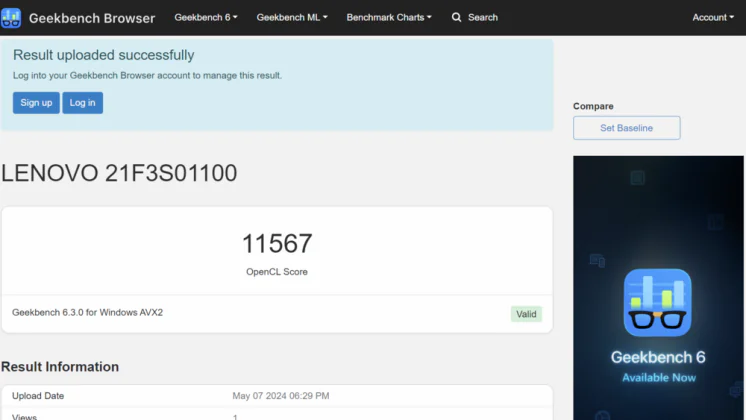
Task: Click the search magnifier icon
Action: pos(456,18)
